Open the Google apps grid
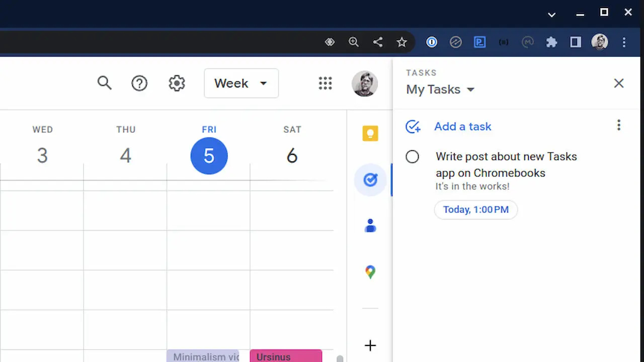The width and height of the screenshot is (644, 362). click(x=326, y=83)
